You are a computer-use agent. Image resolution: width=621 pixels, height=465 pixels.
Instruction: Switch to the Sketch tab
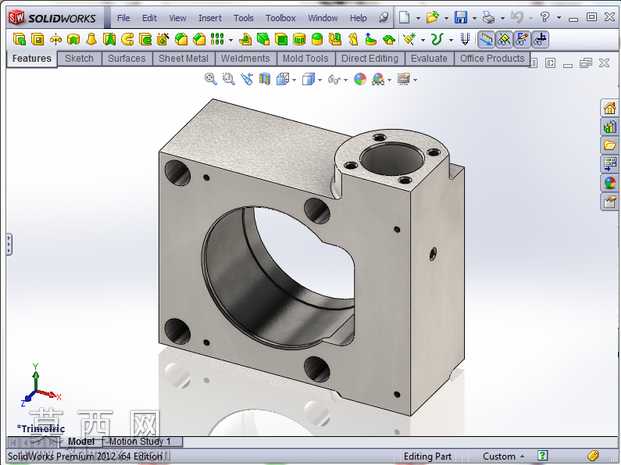point(79,59)
